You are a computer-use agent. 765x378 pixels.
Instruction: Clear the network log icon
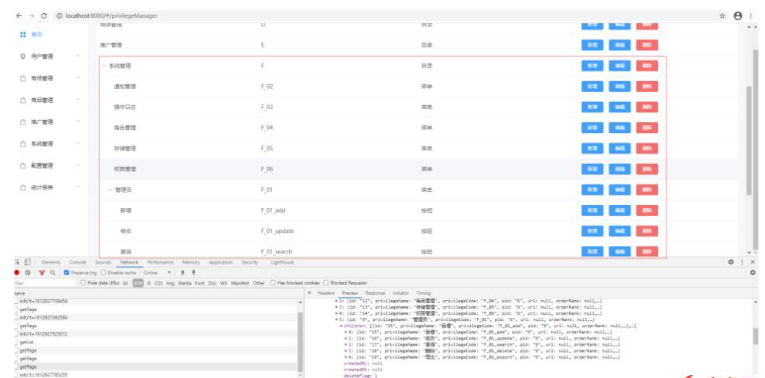pyautogui.click(x=28, y=273)
